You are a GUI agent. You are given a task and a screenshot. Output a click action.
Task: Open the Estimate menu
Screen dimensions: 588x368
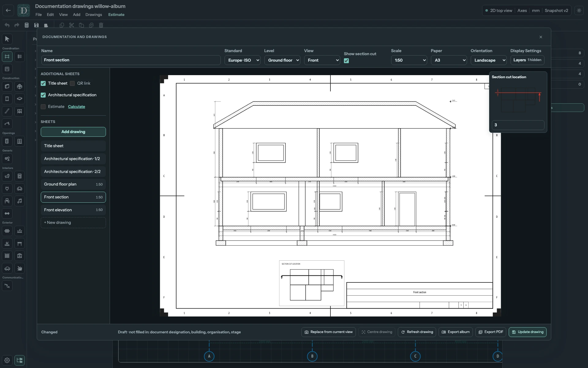pyautogui.click(x=116, y=14)
